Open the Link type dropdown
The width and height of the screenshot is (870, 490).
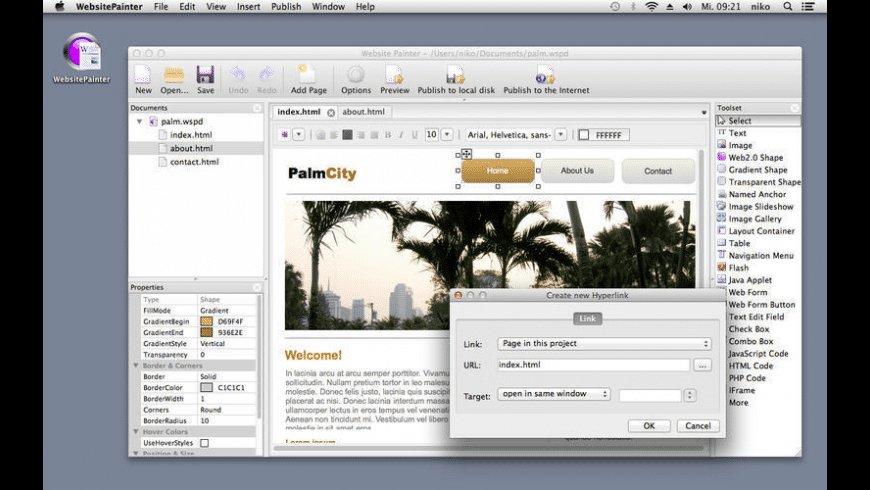pos(605,344)
